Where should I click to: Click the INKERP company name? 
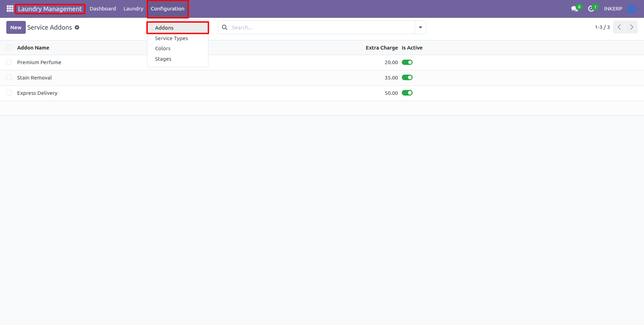tap(613, 9)
